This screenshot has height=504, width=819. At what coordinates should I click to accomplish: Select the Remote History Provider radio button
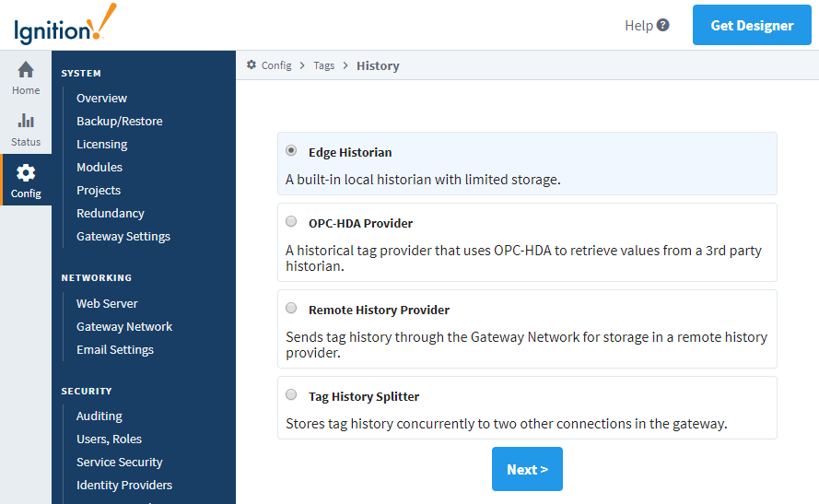click(x=291, y=308)
